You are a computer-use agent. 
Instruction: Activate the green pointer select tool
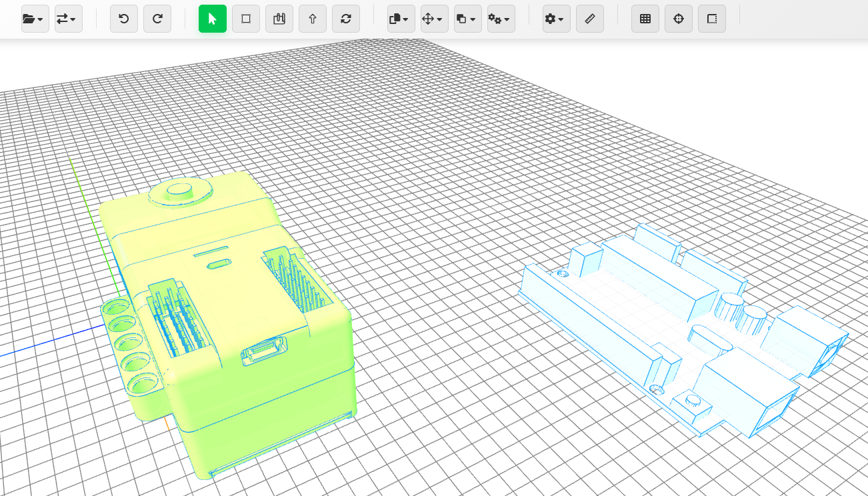[x=213, y=19]
